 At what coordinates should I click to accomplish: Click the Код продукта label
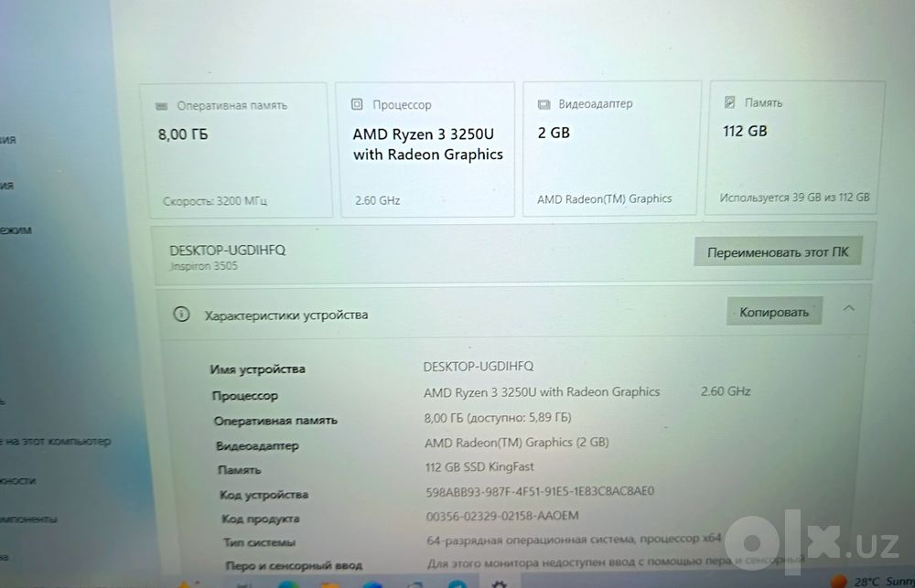coord(260,519)
